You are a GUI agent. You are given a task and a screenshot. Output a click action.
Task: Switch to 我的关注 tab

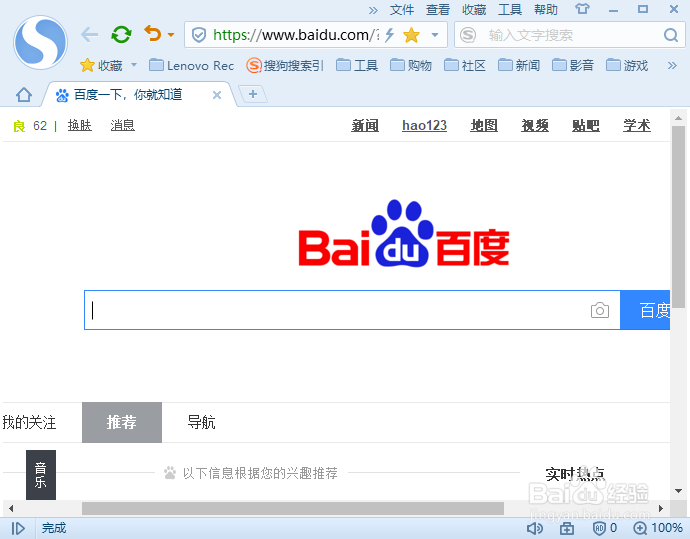[29, 422]
